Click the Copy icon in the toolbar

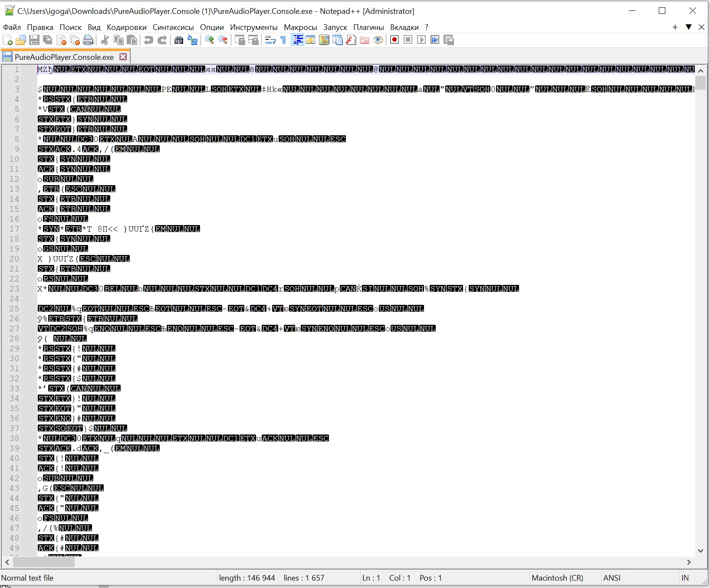pyautogui.click(x=118, y=40)
